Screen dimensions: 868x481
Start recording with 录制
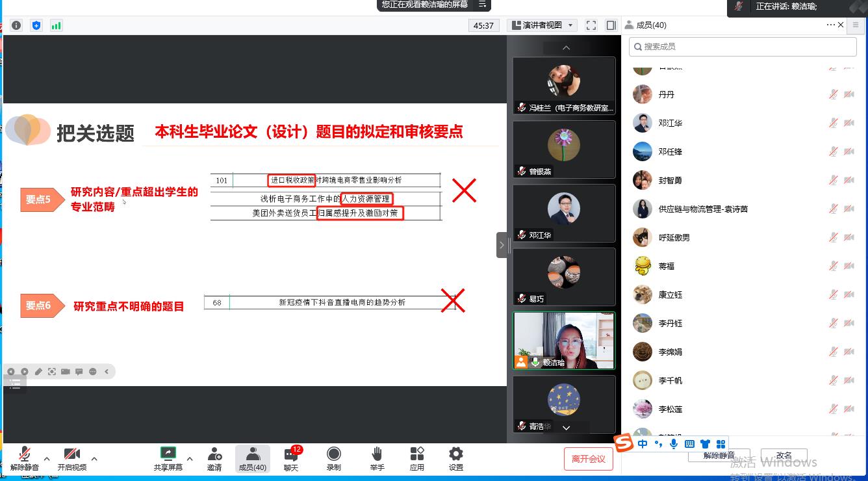point(333,458)
